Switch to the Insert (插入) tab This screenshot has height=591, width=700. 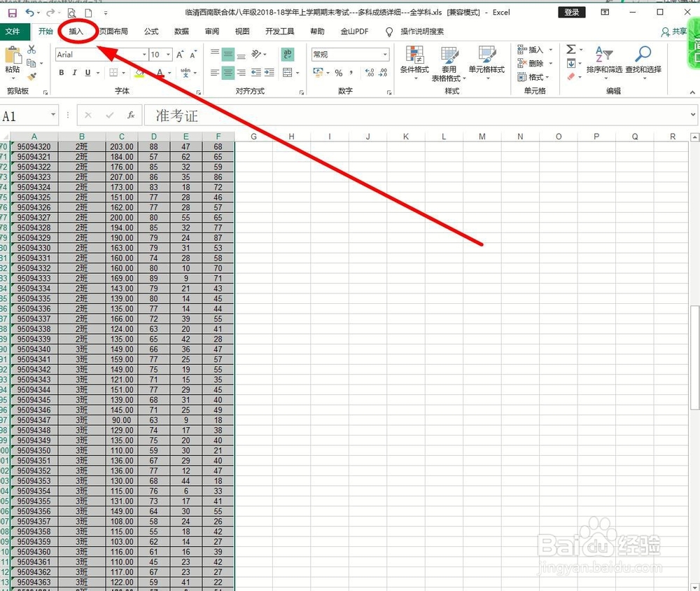tap(76, 32)
